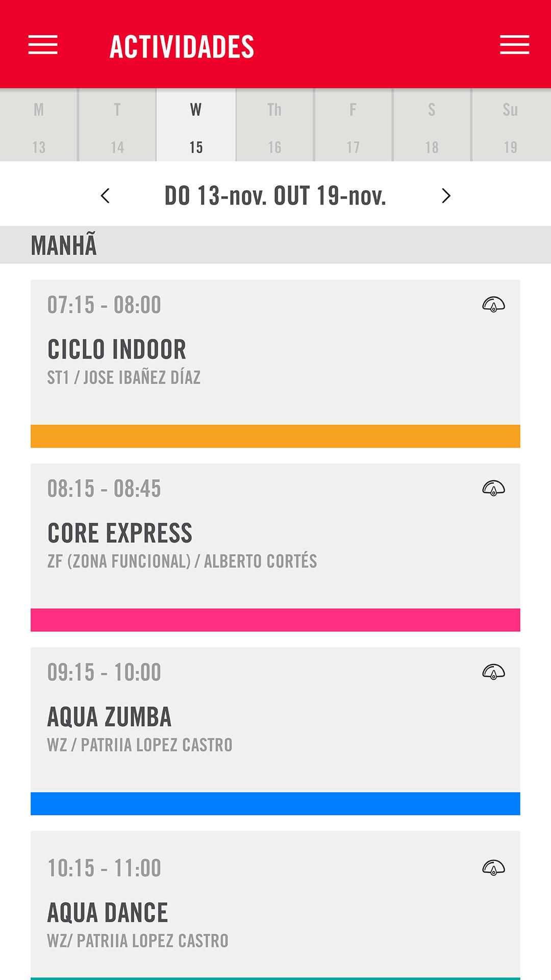The height and width of the screenshot is (980, 551).
Task: Select Saturday 18 in the week bar
Action: coord(432,127)
